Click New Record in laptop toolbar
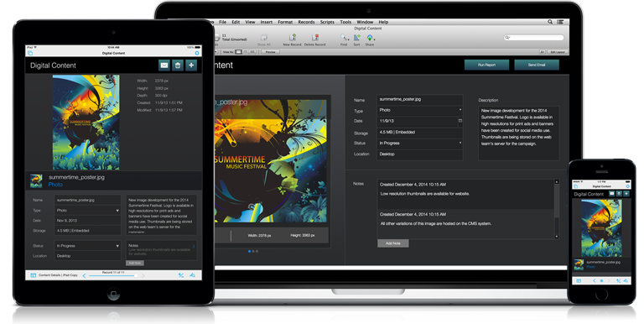 292,40
